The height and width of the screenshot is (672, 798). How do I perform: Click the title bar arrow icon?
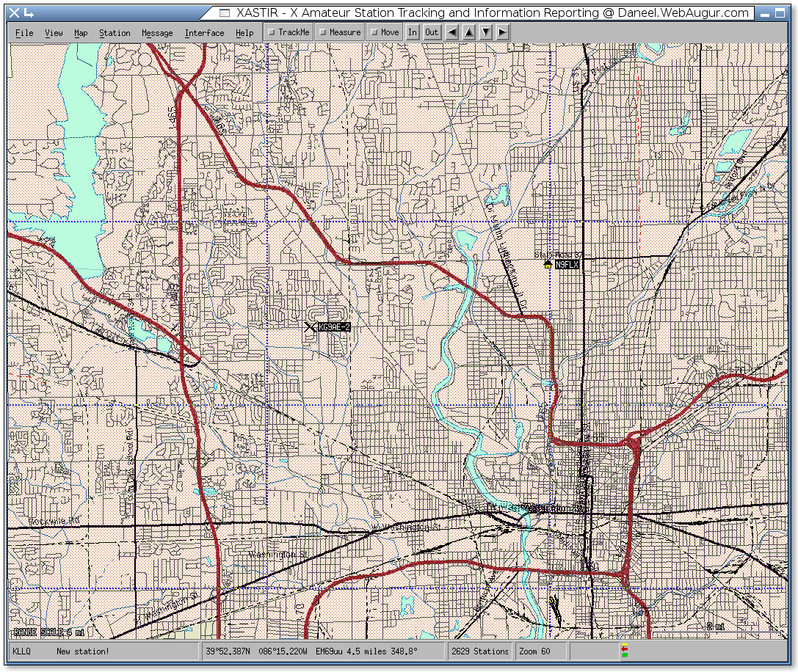(x=29, y=13)
